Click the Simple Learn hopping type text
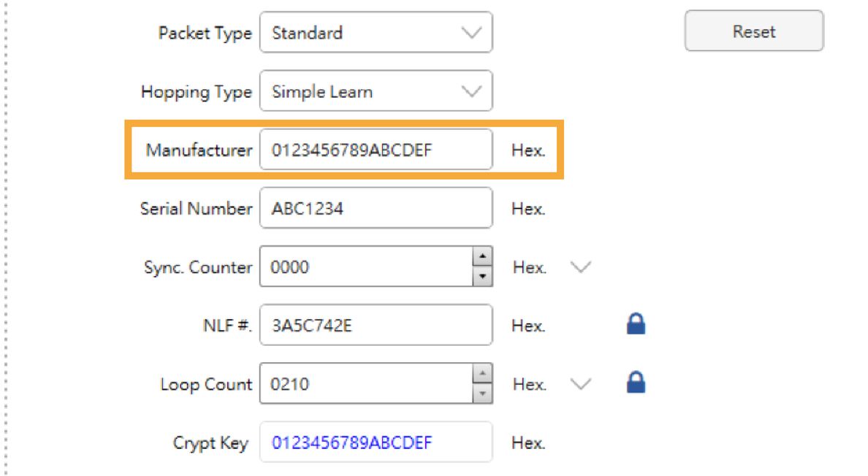 [322, 92]
